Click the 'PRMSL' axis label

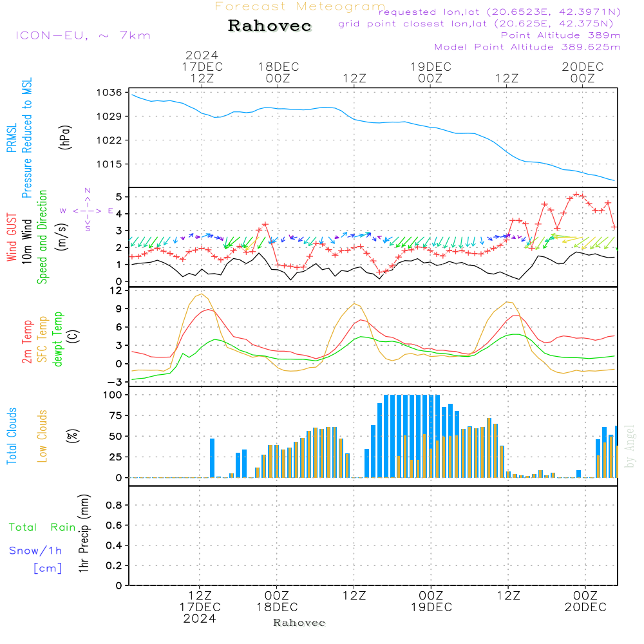point(12,137)
